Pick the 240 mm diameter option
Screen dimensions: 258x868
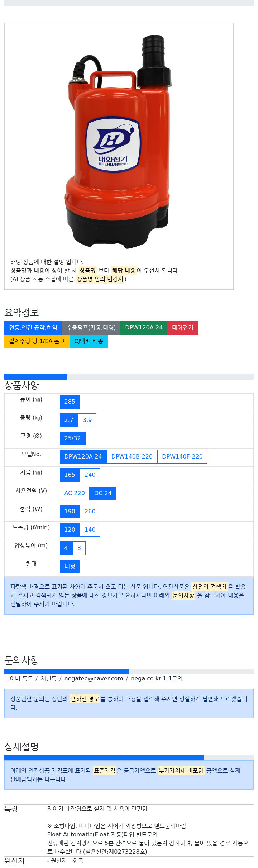click(90, 475)
